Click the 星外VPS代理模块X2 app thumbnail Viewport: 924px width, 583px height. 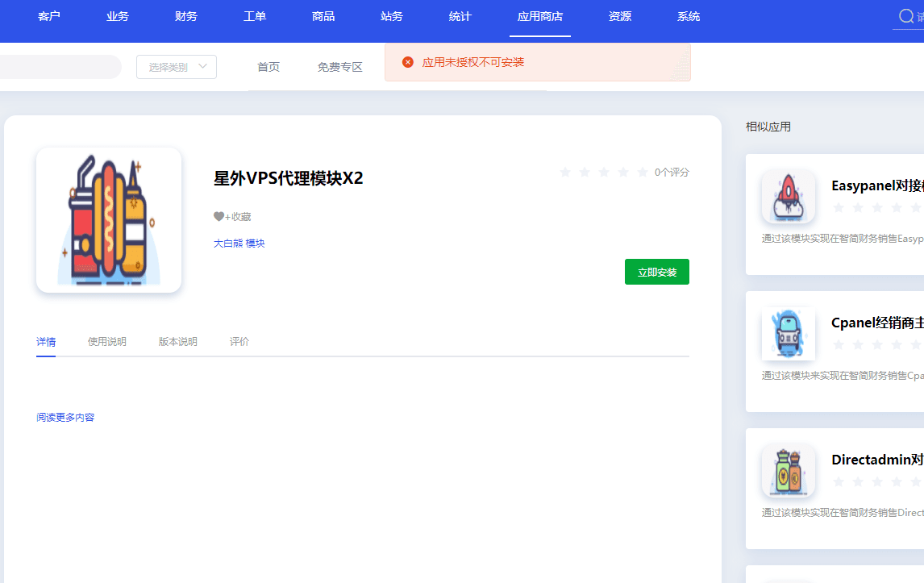pyautogui.click(x=109, y=220)
